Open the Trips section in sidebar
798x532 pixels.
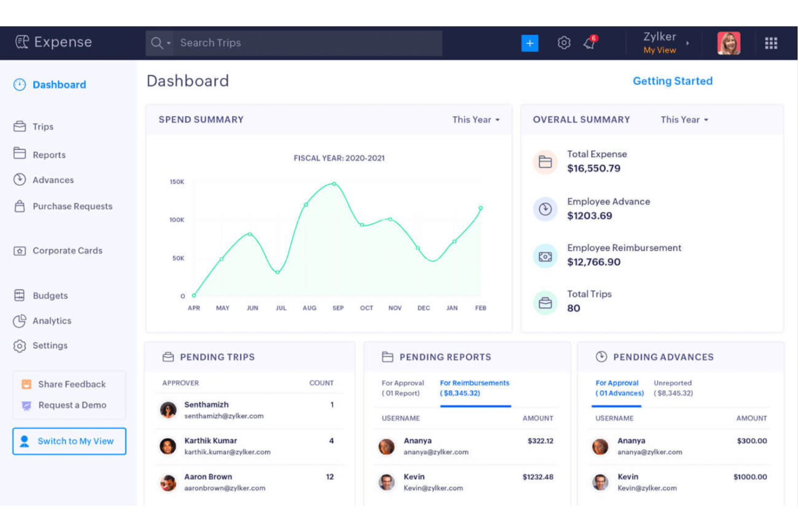tap(42, 127)
